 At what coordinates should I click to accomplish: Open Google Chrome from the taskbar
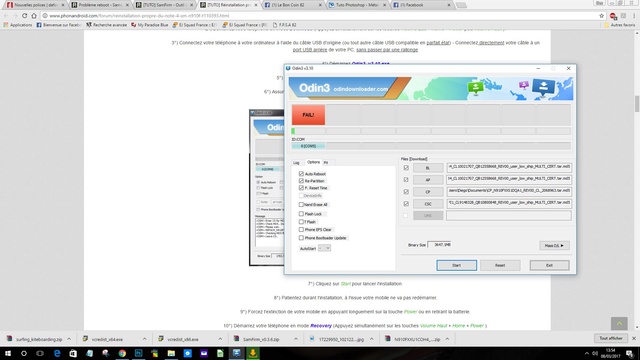click(x=122, y=353)
